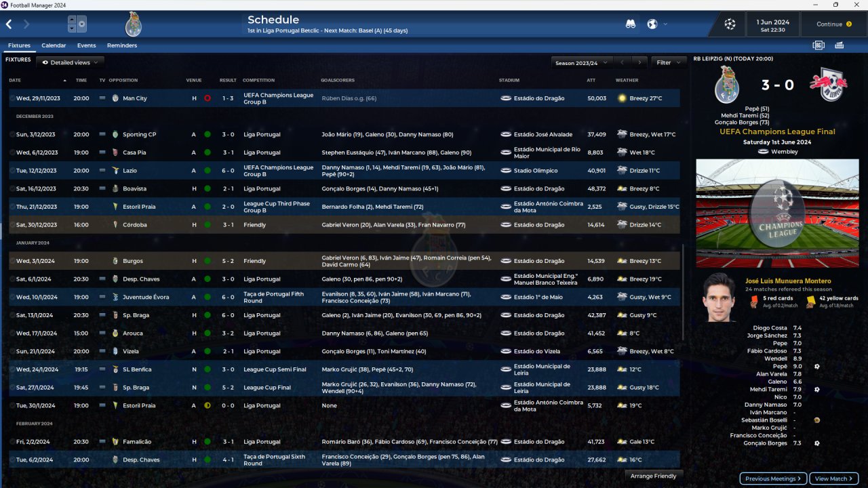This screenshot has width=868, height=488.
Task: Sort fixtures by the Date column header
Action: pyautogui.click(x=15, y=80)
